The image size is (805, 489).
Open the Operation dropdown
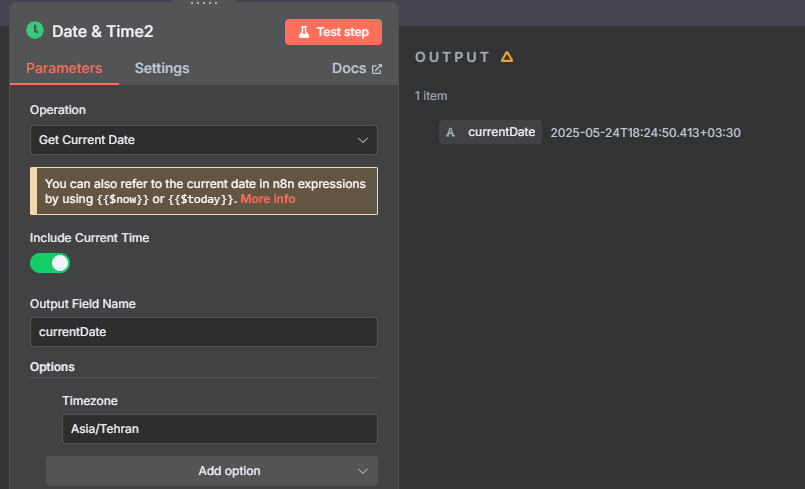pyautogui.click(x=204, y=140)
